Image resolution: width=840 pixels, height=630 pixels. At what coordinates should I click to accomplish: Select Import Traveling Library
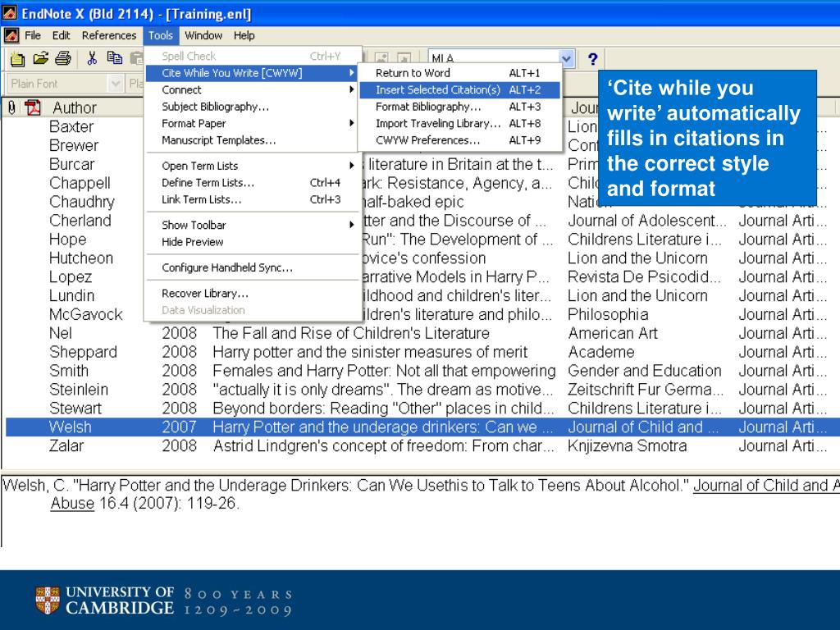(x=459, y=123)
